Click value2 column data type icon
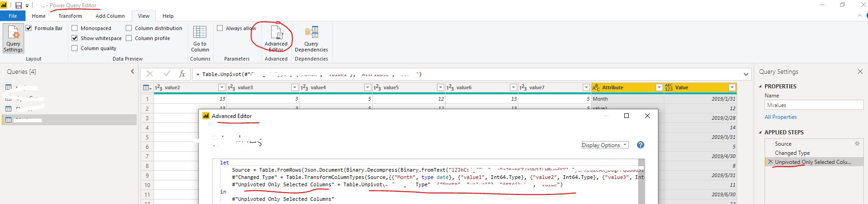This screenshot has width=868, height=204. pyautogui.click(x=159, y=87)
